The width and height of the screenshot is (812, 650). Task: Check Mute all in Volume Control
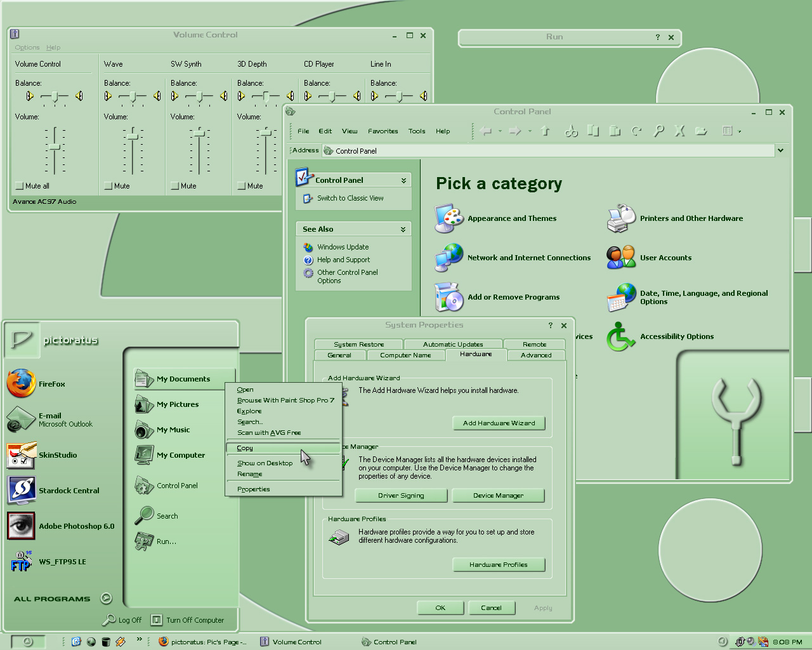(x=19, y=186)
